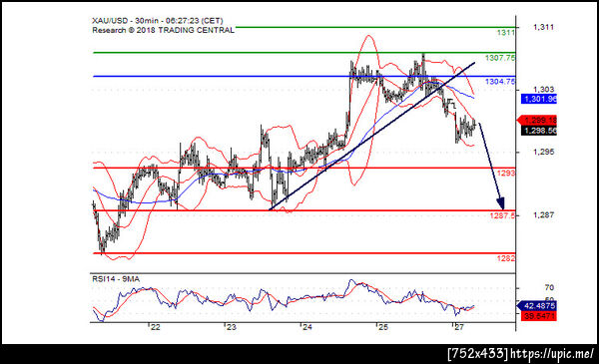Click the date 23 on the time axis
The image size is (599, 364).
232,327
